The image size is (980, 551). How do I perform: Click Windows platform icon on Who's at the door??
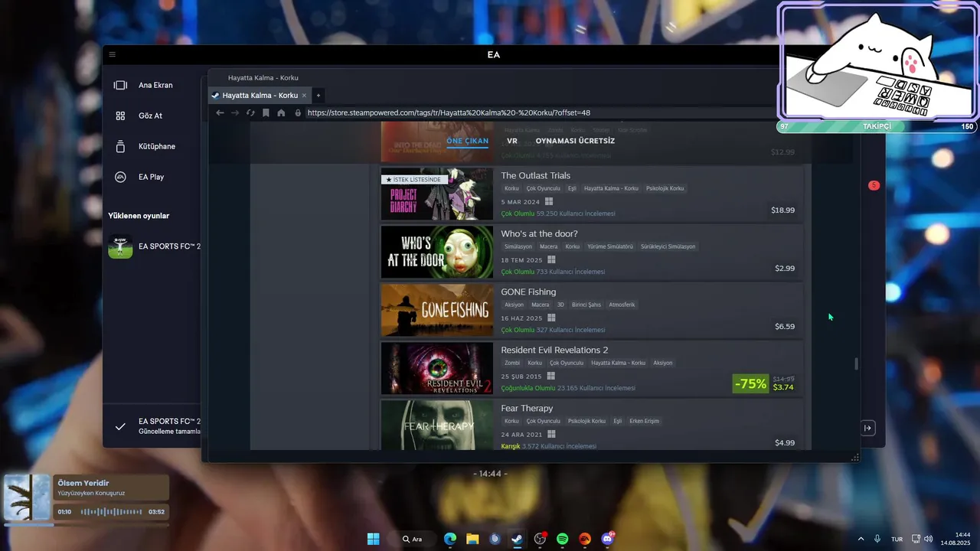coord(550,260)
